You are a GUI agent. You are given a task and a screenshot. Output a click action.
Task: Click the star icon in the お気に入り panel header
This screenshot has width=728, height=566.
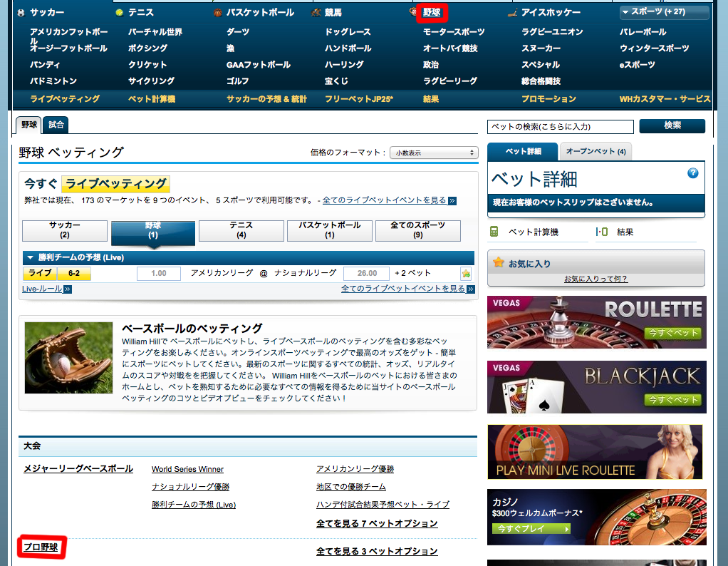coord(499,263)
